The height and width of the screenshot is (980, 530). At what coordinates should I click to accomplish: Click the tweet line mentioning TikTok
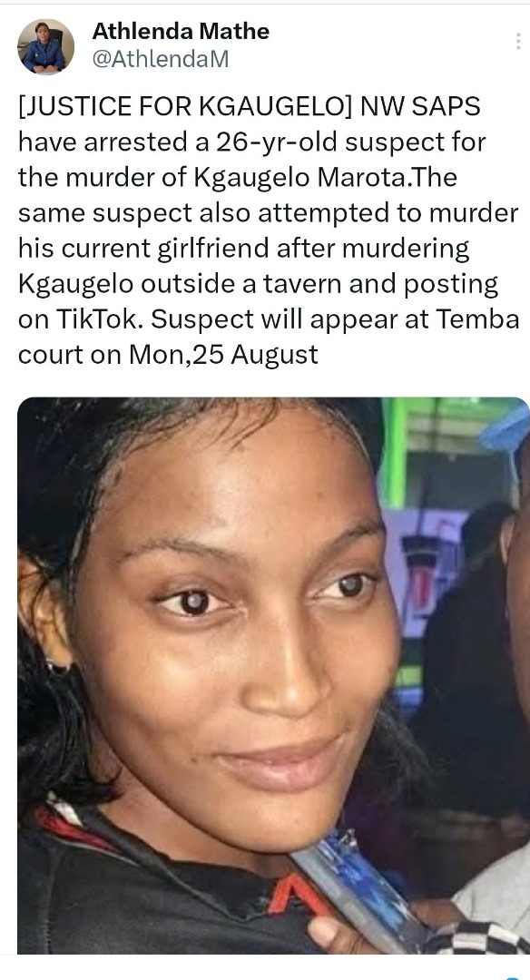(x=269, y=319)
